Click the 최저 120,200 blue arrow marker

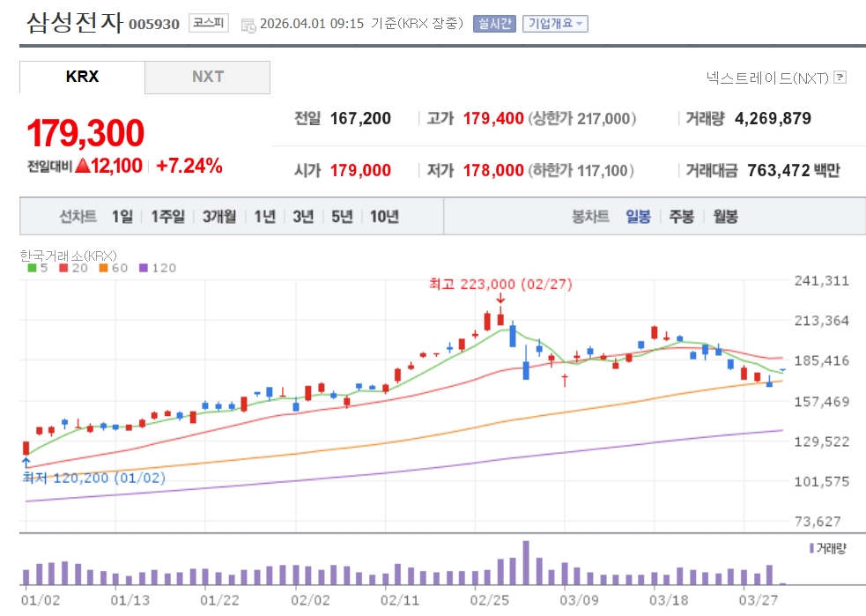click(x=26, y=462)
